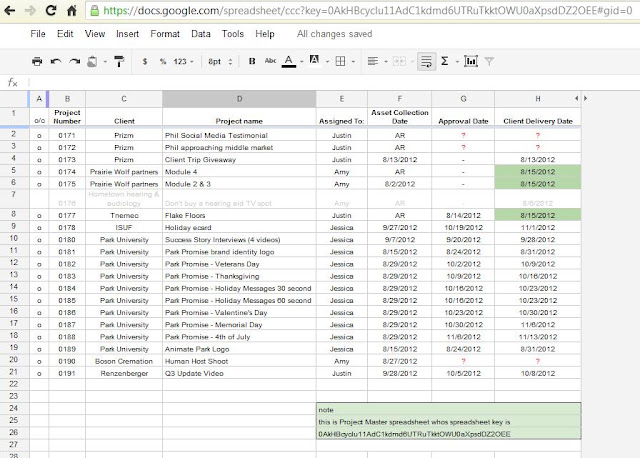Screen dimensions: 640x458
Task: Open the 123 number format dropdown
Action: [183, 61]
